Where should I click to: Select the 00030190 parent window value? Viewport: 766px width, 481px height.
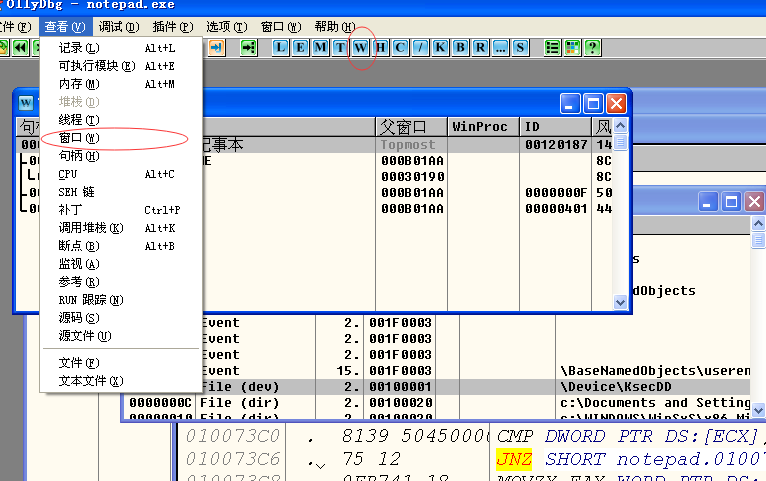tap(412, 176)
